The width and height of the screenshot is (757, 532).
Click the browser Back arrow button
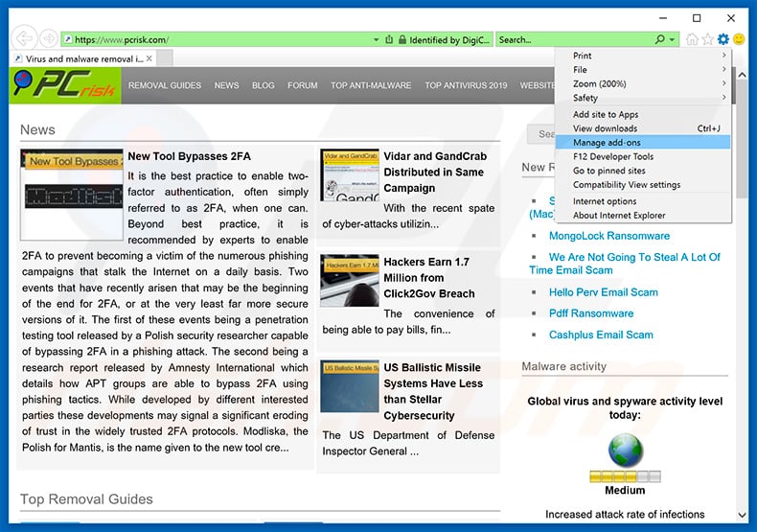24,38
